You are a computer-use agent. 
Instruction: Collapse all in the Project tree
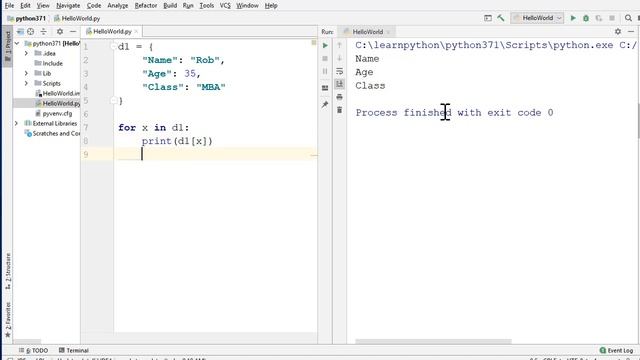[x=44, y=31]
